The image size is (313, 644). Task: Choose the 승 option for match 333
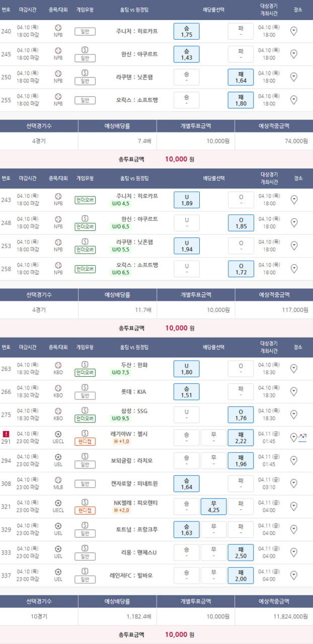click(186, 552)
